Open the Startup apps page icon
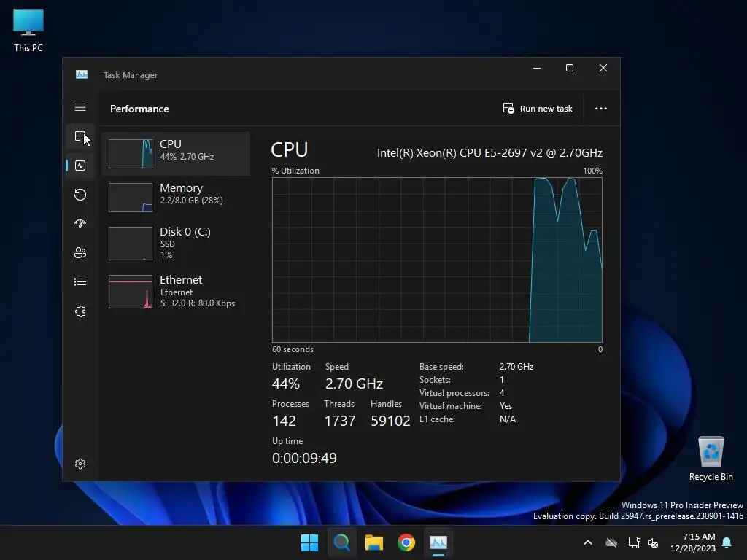The image size is (747, 560). pos(80,223)
